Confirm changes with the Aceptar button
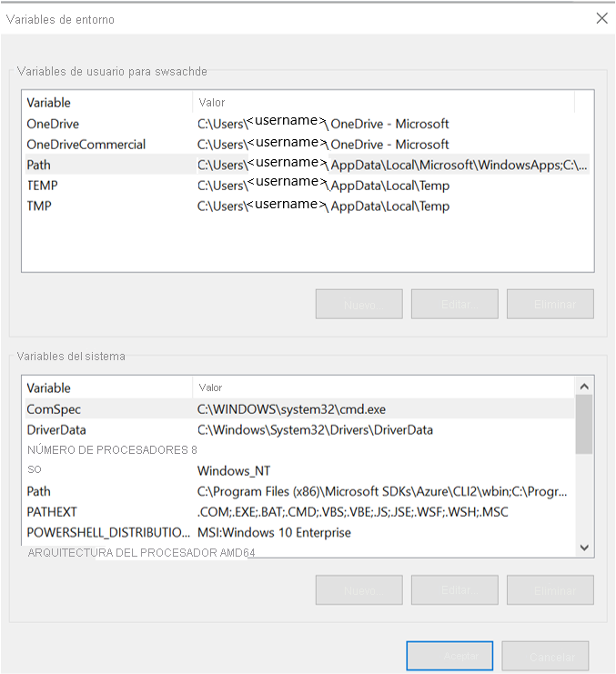 pyautogui.click(x=449, y=656)
